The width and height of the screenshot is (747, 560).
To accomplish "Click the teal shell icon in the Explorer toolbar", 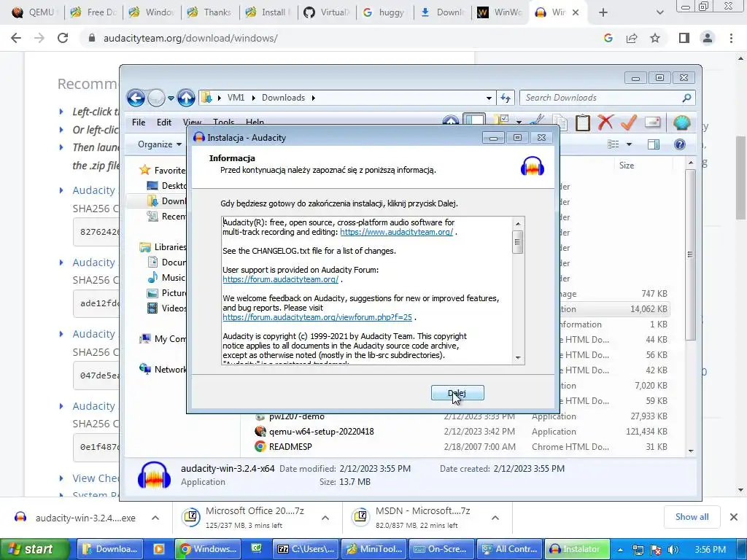I will (x=682, y=122).
